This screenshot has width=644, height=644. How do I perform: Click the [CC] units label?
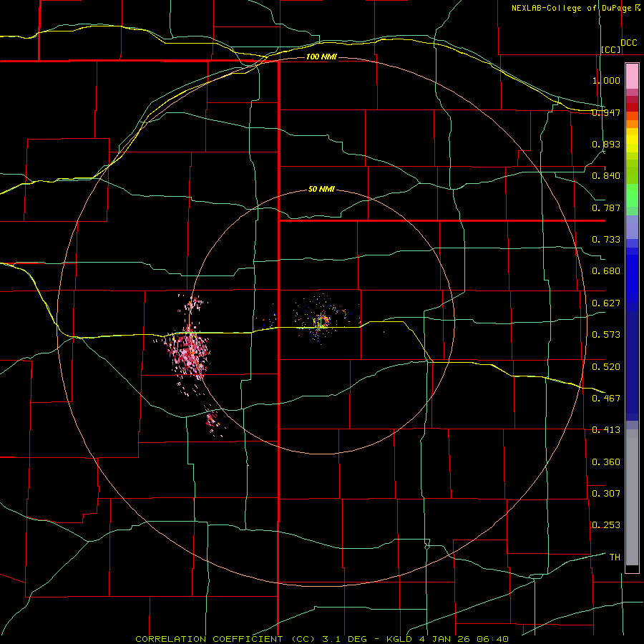(x=611, y=49)
